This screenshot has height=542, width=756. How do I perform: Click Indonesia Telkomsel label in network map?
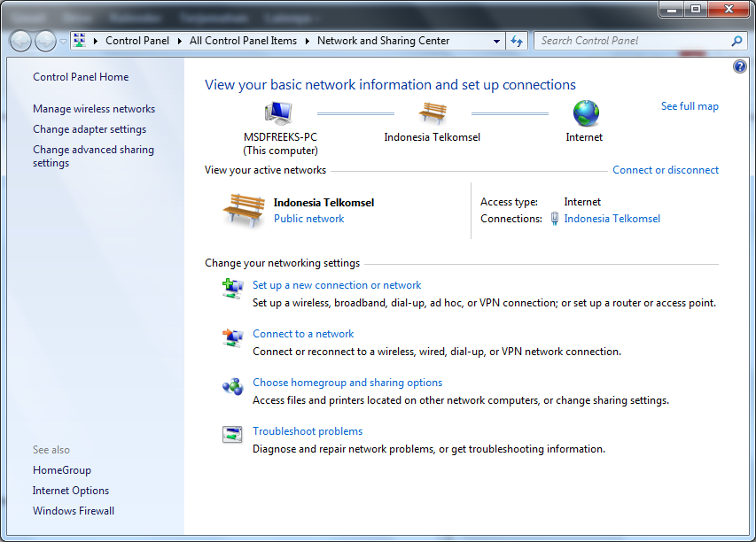pyautogui.click(x=432, y=137)
